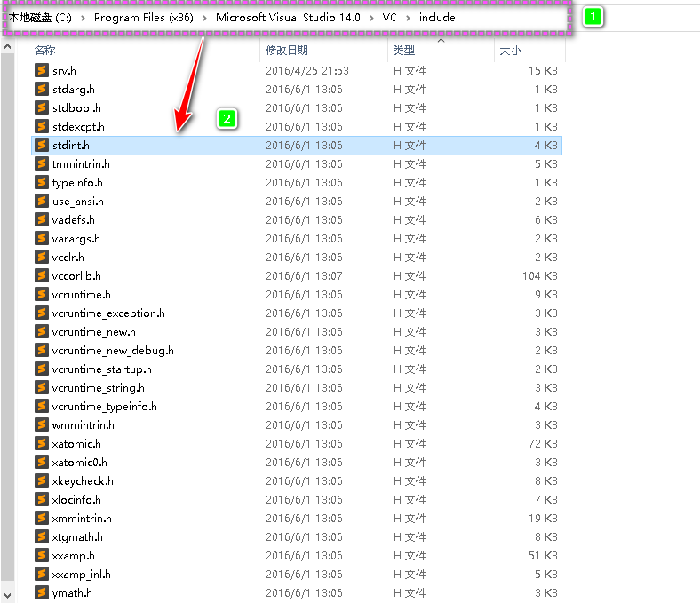Sort files by 修改日期 column header
The image size is (700, 603).
[x=287, y=51]
